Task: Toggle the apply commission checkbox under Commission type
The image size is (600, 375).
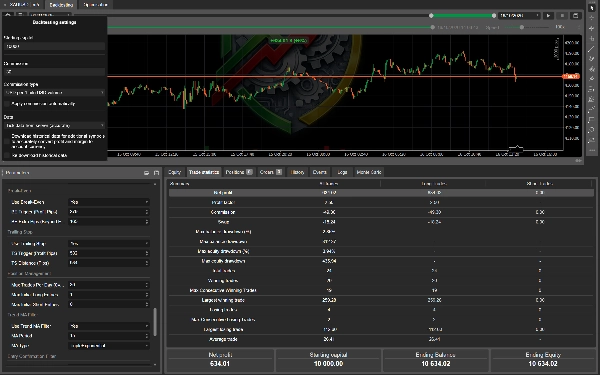Action: [x=7, y=104]
